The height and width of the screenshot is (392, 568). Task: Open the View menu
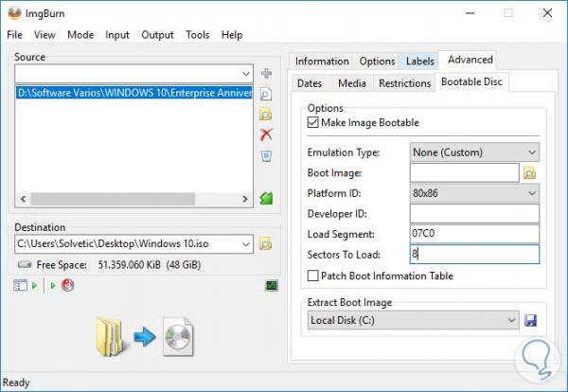tap(44, 35)
